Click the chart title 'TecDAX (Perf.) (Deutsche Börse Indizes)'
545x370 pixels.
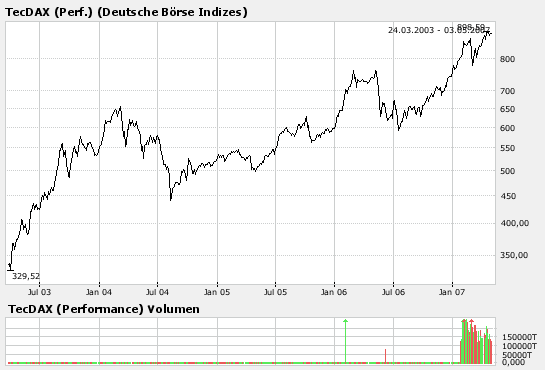pos(126,12)
